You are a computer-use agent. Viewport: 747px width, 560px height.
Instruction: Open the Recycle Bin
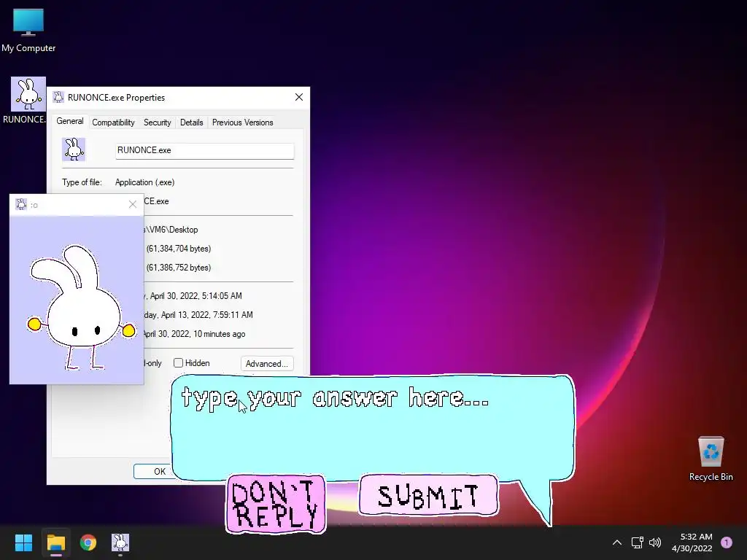(711, 459)
